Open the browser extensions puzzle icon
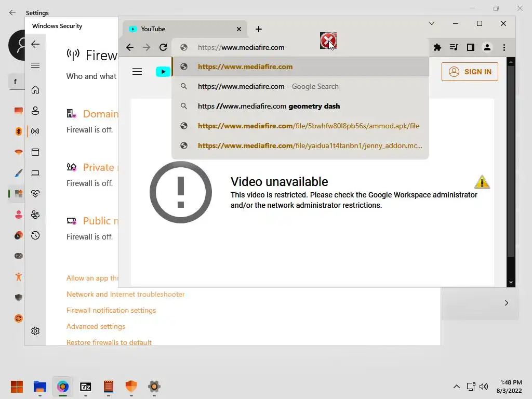 (x=437, y=47)
